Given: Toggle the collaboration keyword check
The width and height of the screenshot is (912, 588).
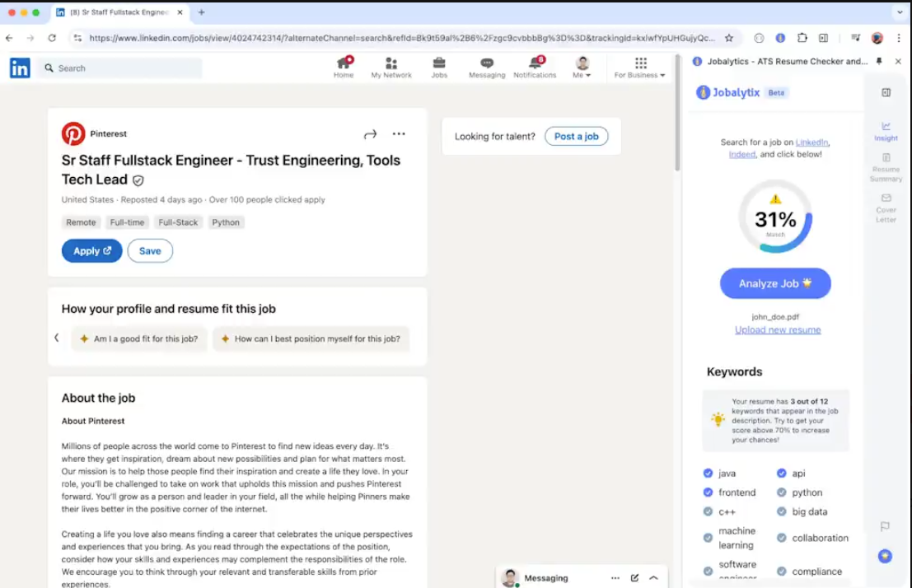Looking at the screenshot, I should point(781,538).
